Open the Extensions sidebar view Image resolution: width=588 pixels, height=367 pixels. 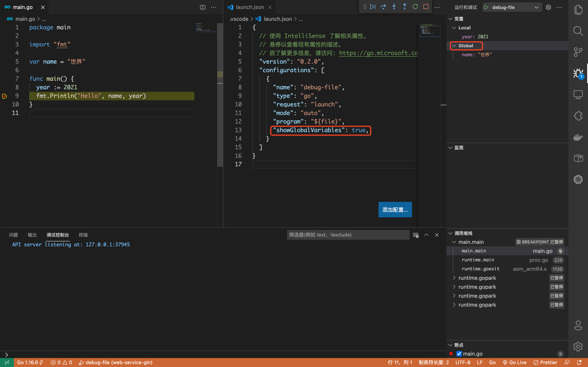pyautogui.click(x=578, y=116)
